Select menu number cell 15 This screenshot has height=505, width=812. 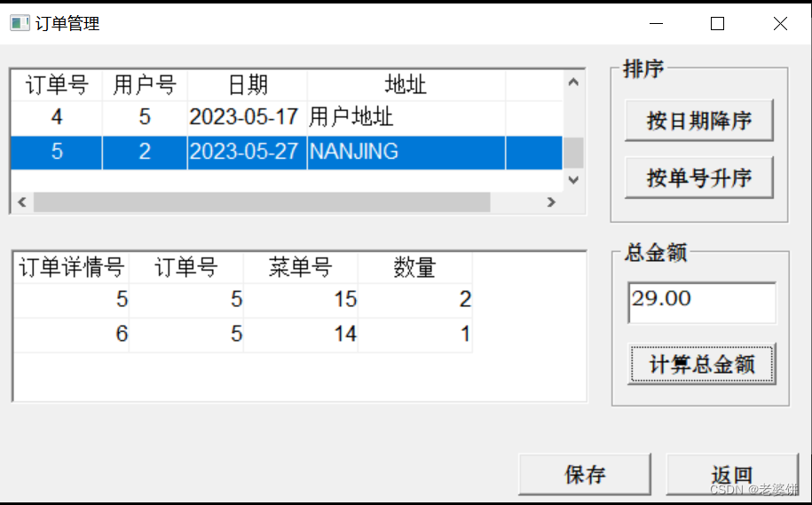click(300, 299)
